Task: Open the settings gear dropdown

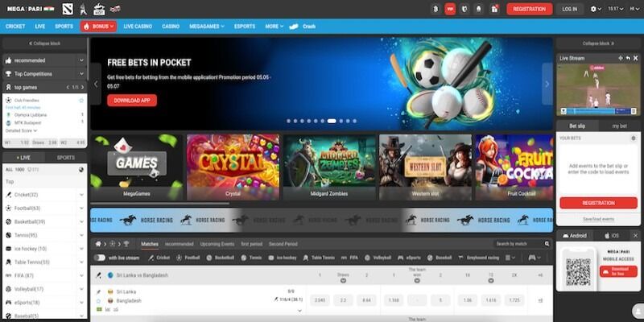Action: tap(596, 9)
